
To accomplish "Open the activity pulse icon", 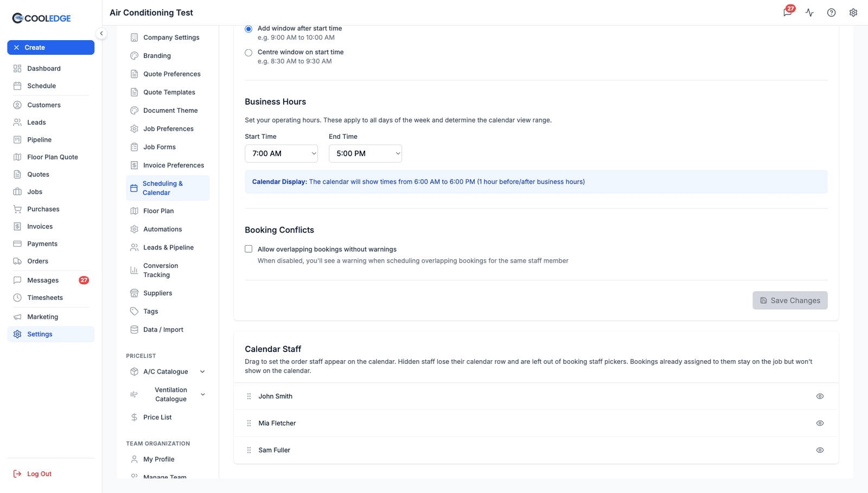I will (809, 12).
